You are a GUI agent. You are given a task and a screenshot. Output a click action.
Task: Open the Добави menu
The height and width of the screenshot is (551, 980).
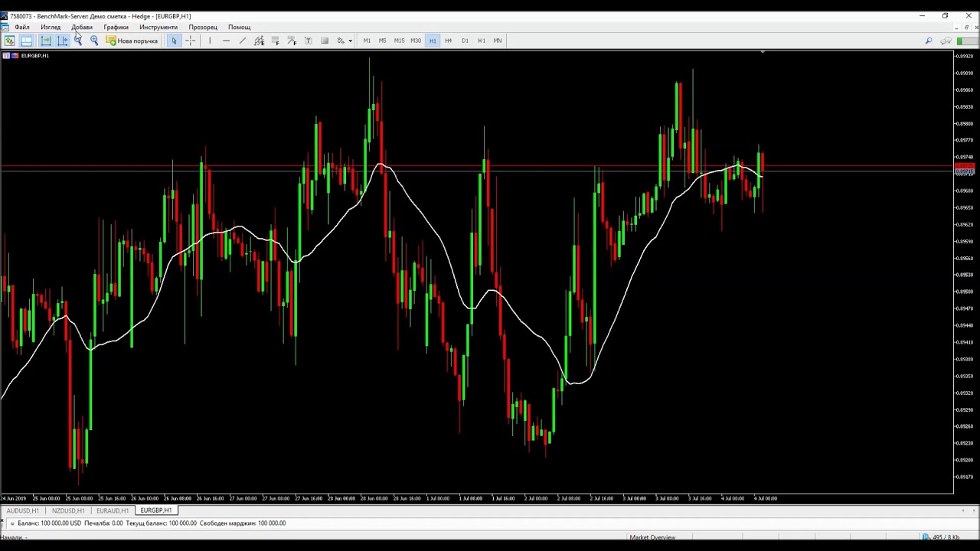coord(82,28)
